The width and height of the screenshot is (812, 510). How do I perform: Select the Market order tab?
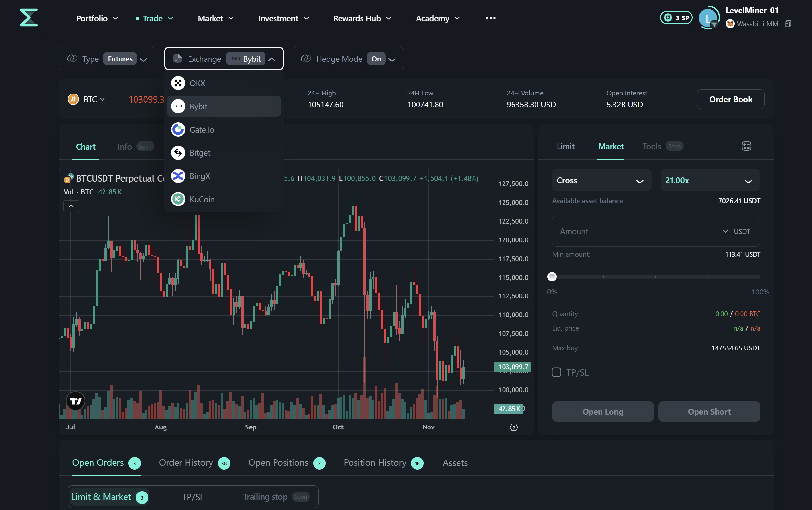coord(611,146)
